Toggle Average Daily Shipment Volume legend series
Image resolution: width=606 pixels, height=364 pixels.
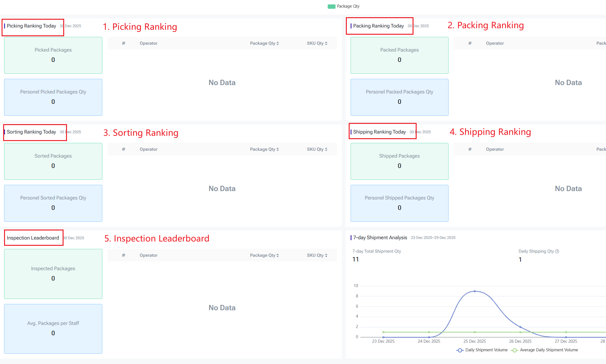(544, 350)
